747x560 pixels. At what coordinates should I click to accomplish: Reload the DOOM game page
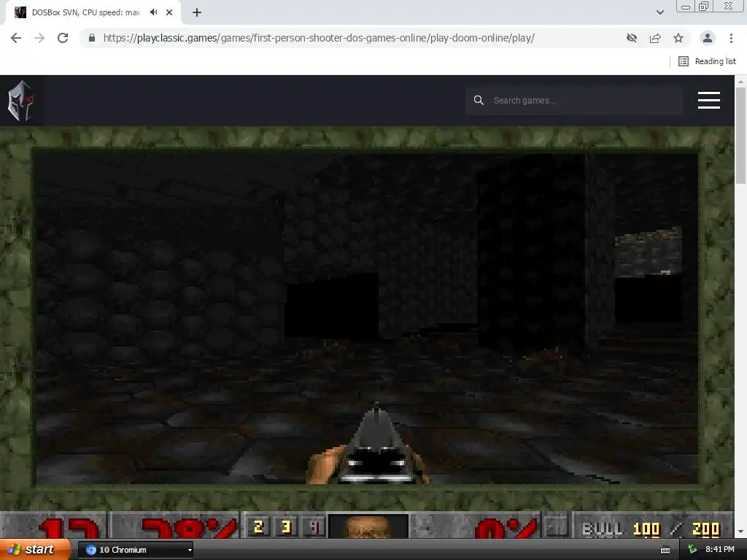pyautogui.click(x=63, y=38)
